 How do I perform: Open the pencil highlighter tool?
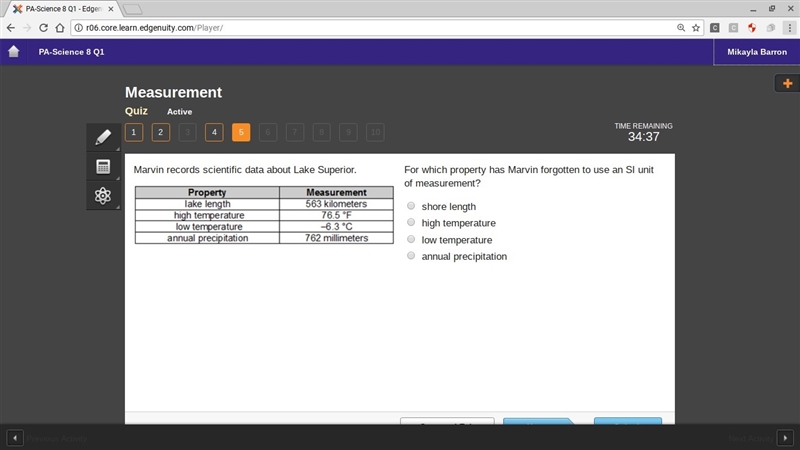click(x=103, y=137)
